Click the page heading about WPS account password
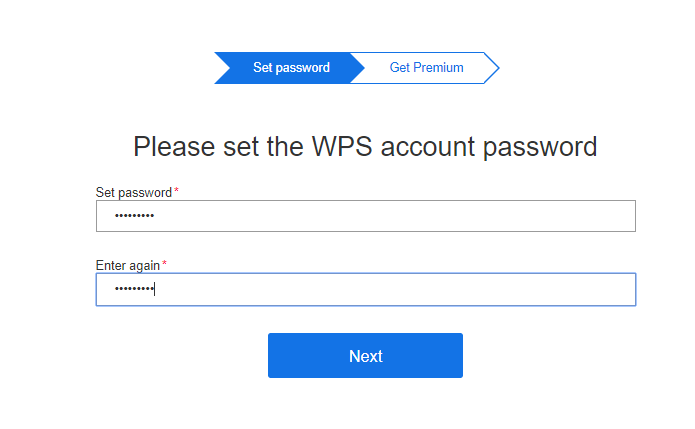Screen dimensions: 695x429 coord(365,147)
